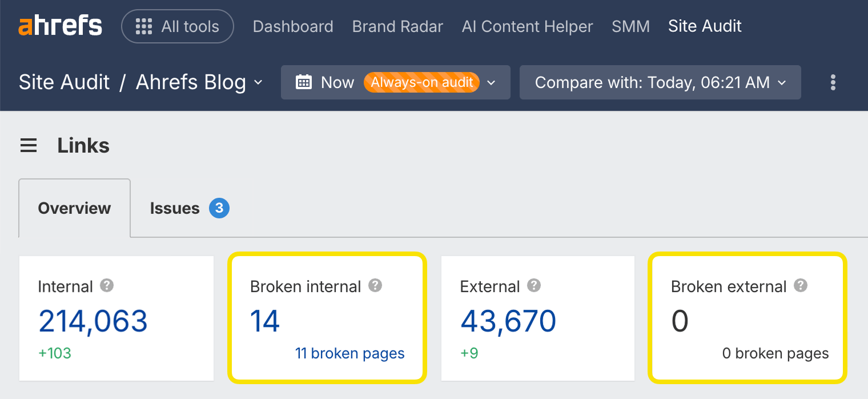Click the question mark on Broken internal

point(375,286)
